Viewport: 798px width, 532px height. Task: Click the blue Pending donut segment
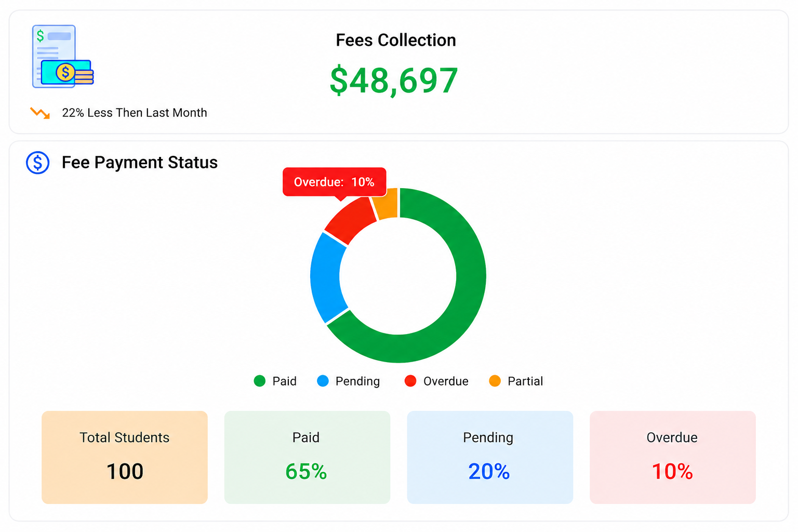(326, 278)
